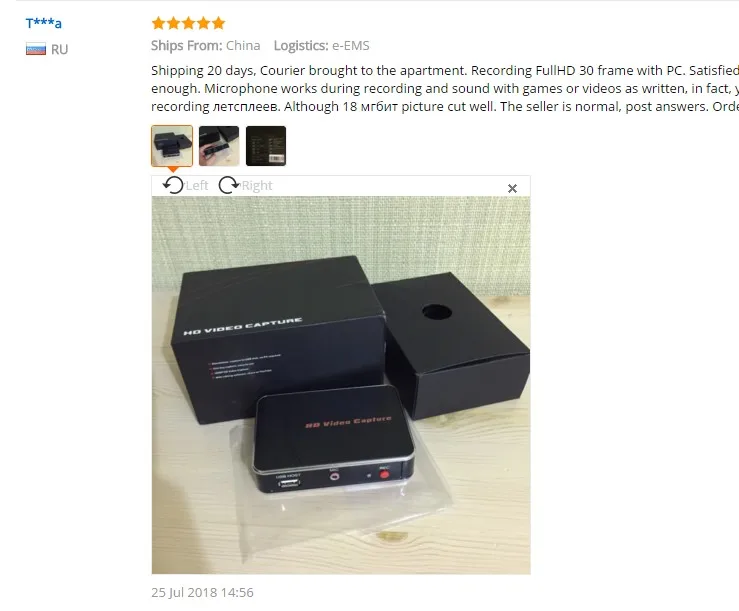
Task: Click the review text about shipping 20 days
Action: click(445, 89)
